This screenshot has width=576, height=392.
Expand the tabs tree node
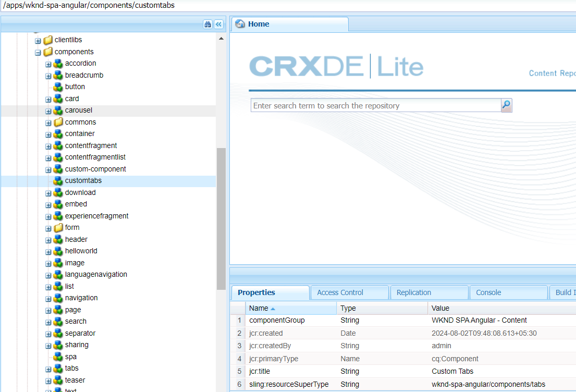pyautogui.click(x=48, y=368)
